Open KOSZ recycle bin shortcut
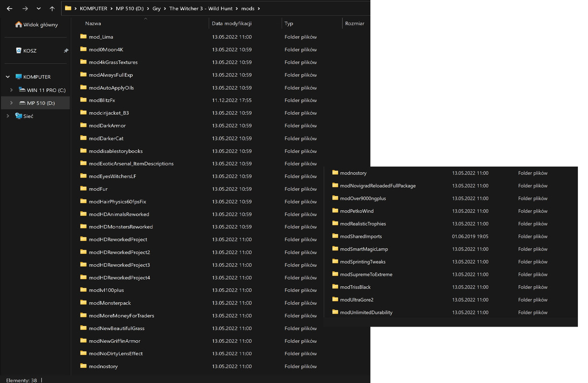Viewport: 588px width, 383px height. 26,50
